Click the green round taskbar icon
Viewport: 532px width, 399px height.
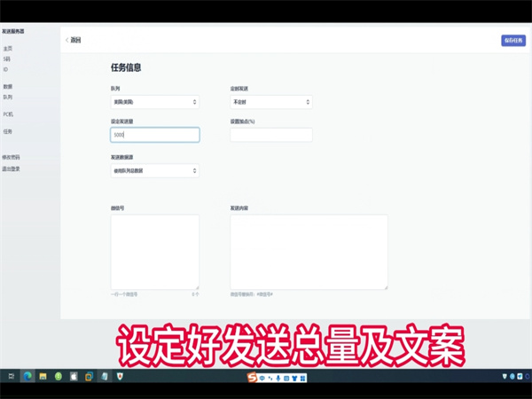pos(59,377)
